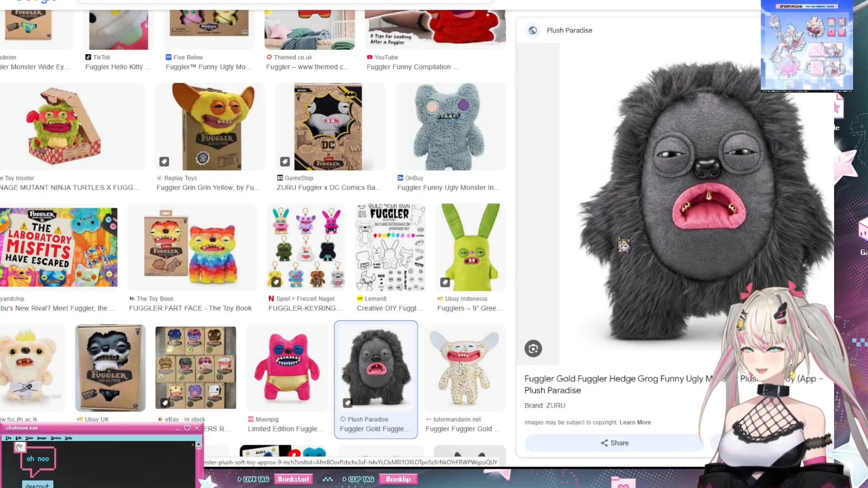Click the Ubuy UK favicon

80,419
